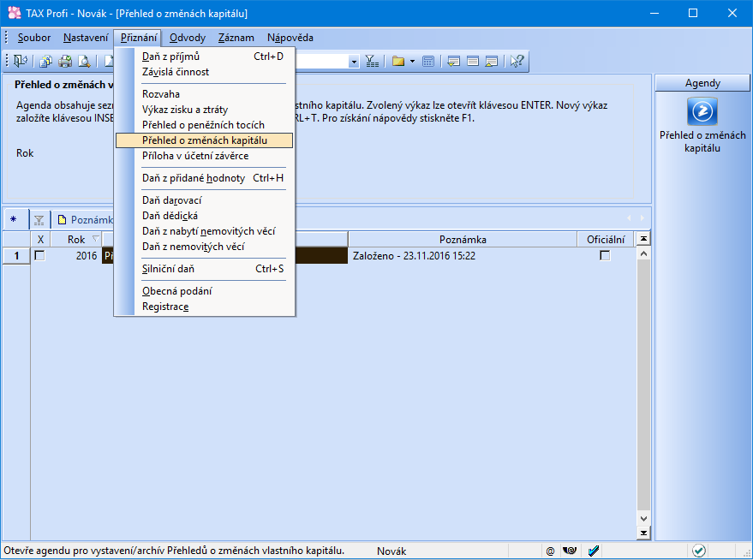Choose Daň z nemovitých věcí

pyautogui.click(x=205, y=246)
